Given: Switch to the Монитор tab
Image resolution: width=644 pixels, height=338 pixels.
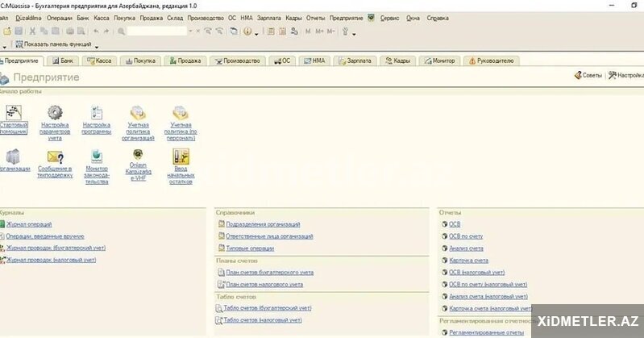Looking at the screenshot, I should point(439,61).
